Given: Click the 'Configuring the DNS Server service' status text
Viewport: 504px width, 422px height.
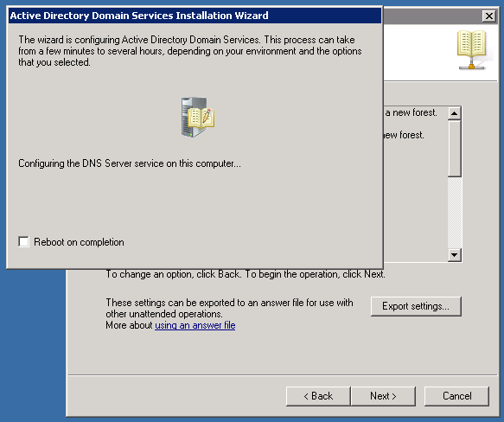Looking at the screenshot, I should click(x=130, y=163).
